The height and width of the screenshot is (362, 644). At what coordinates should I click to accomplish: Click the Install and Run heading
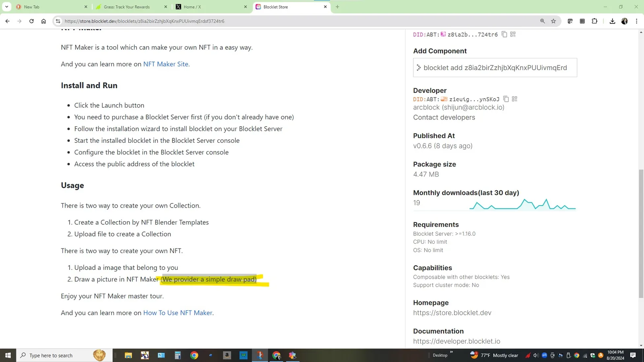pyautogui.click(x=89, y=85)
